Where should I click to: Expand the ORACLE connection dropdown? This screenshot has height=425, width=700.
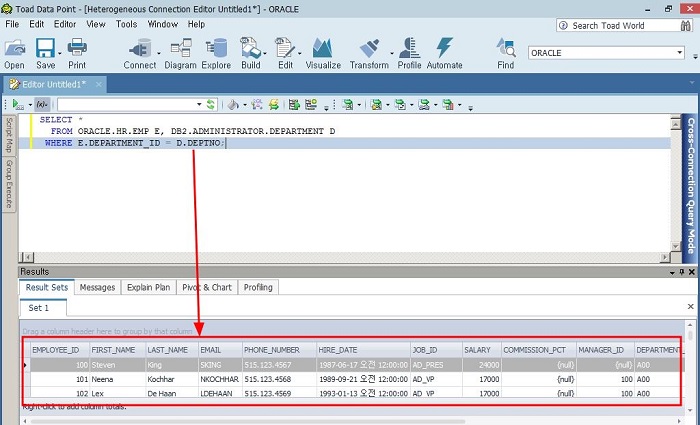679,53
